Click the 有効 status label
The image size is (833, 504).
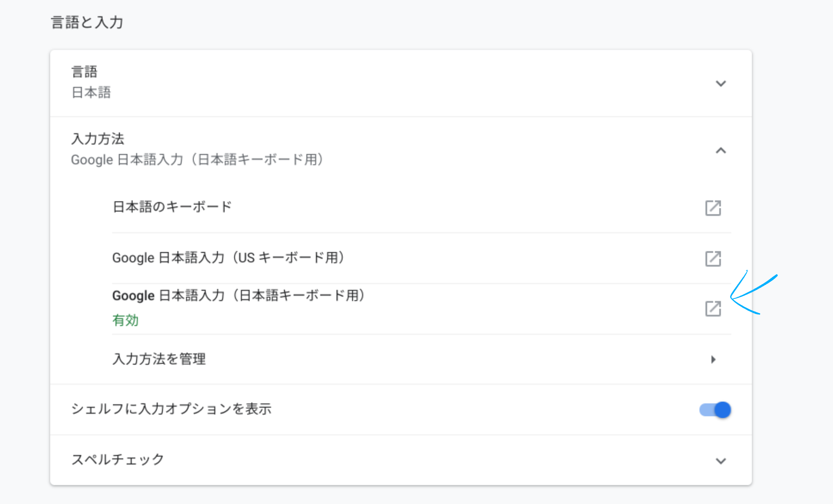(126, 320)
